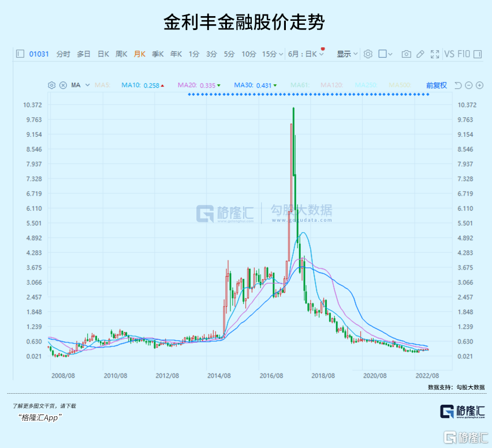The image size is (492, 448).
Task: Toggle MA10 moving average line
Action: [140, 85]
